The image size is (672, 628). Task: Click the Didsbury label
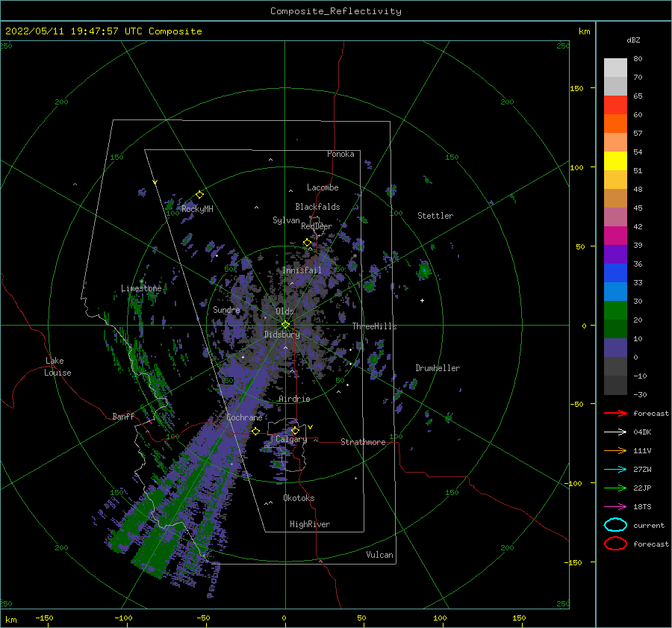281,335
